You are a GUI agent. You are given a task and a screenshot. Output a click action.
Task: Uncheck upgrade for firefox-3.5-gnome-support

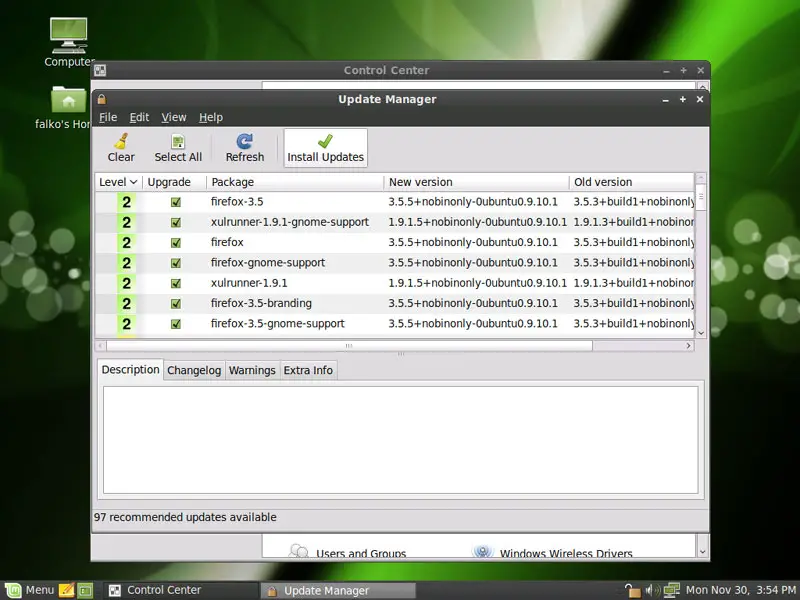tap(176, 324)
